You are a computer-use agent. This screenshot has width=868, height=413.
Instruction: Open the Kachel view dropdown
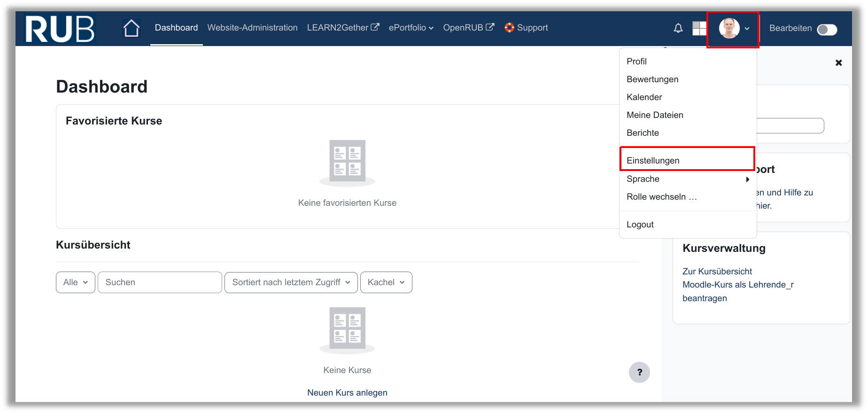pyautogui.click(x=386, y=282)
